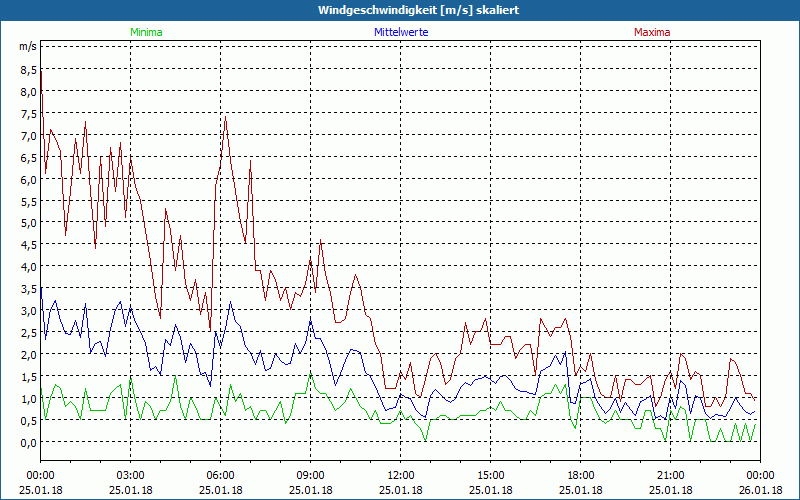Click the 2,0 y-axis value

pos(29,355)
